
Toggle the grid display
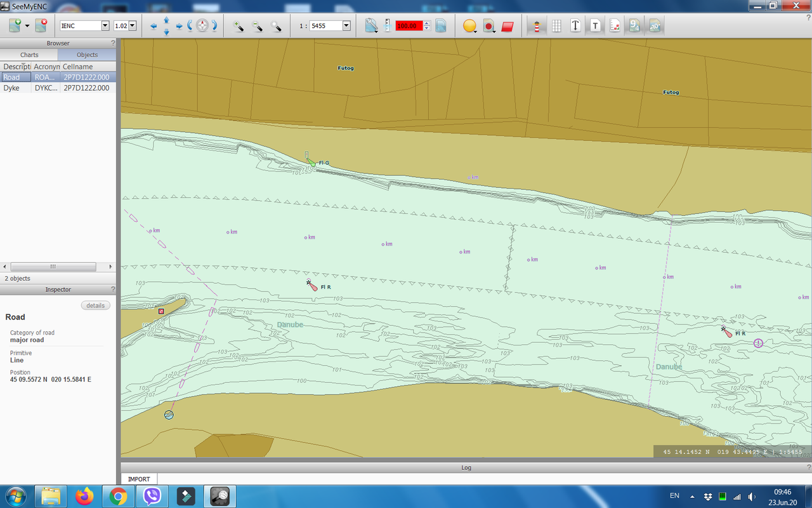(x=556, y=26)
